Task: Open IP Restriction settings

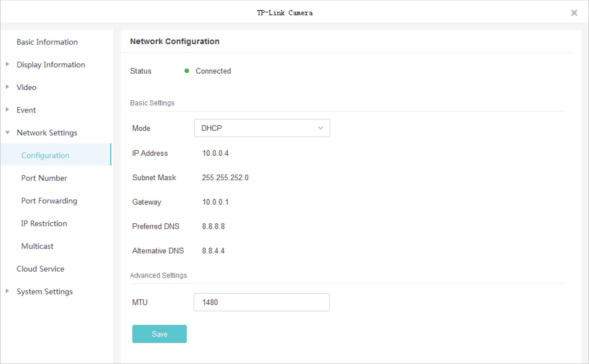Action: 44,223
